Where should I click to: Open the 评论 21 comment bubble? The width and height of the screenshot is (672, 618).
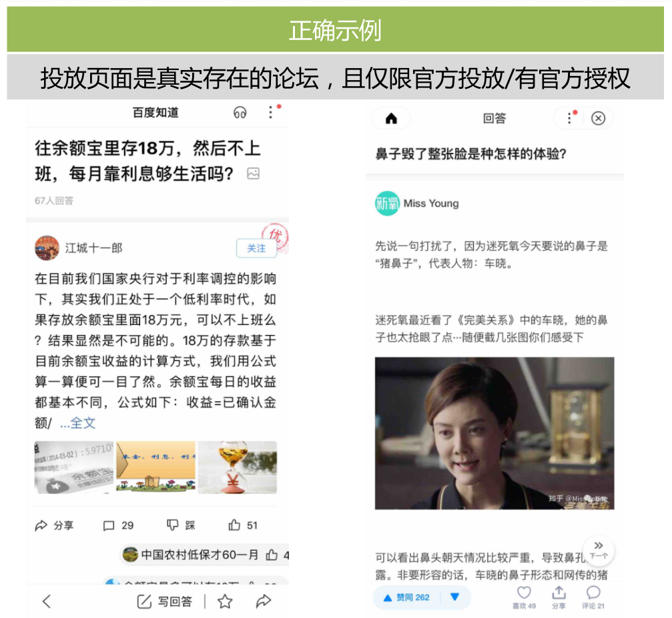(593, 593)
